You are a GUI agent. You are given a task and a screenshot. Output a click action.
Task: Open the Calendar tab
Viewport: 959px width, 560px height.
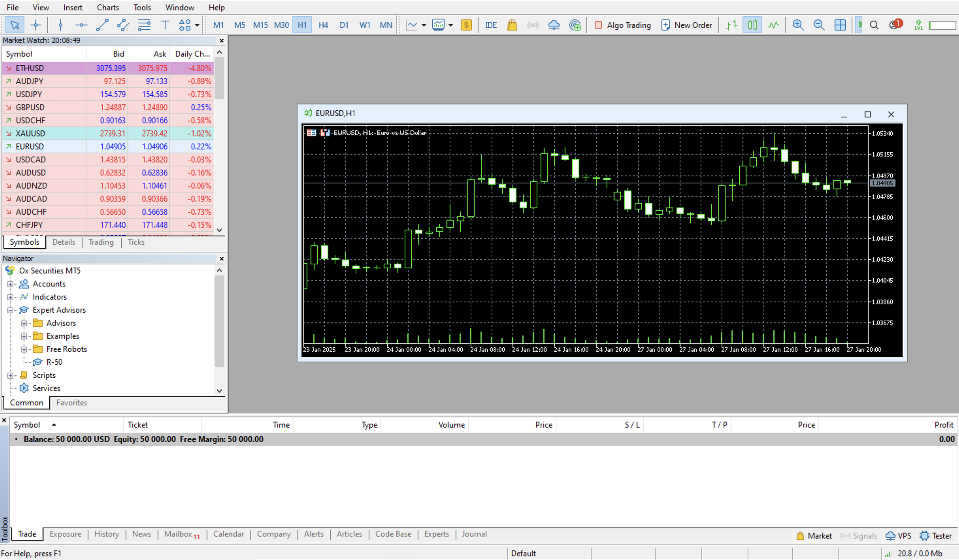tap(228, 534)
